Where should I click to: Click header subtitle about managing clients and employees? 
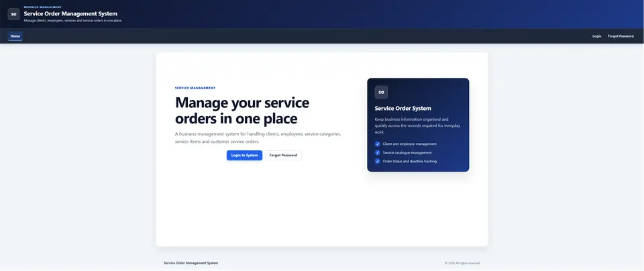tap(73, 21)
